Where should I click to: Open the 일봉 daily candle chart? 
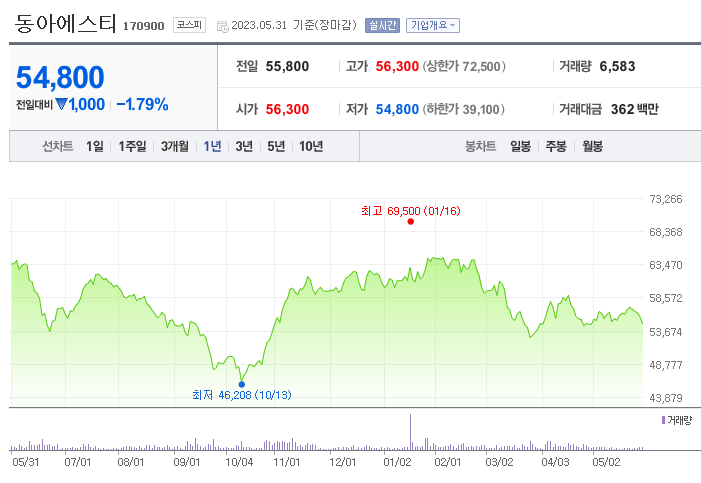tap(520, 146)
